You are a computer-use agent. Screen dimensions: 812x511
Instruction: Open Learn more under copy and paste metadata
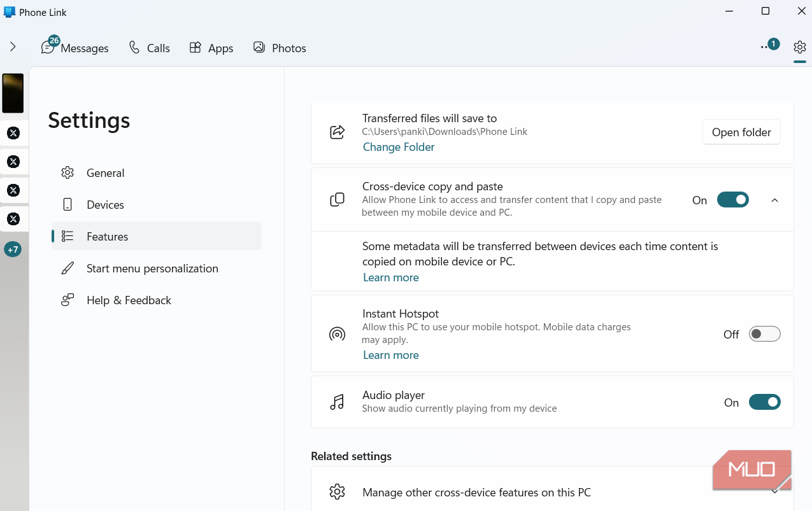point(391,277)
